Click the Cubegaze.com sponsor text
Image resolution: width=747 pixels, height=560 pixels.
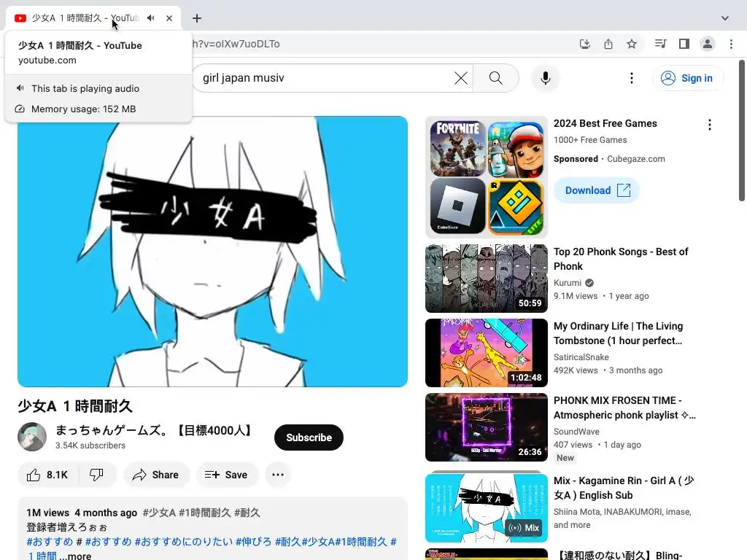[x=636, y=159]
